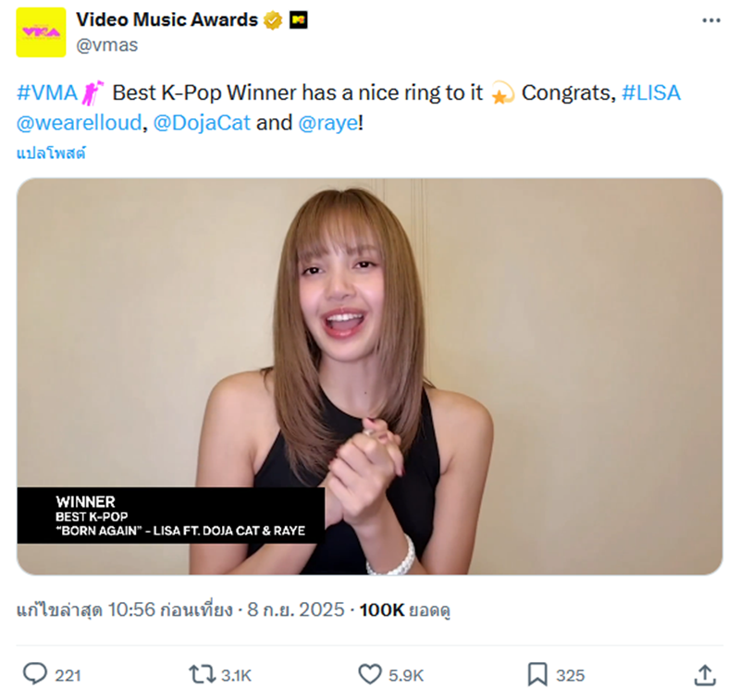Screen dimensions: 740x700
Task: Share the post via the upload icon
Action: pos(704,675)
